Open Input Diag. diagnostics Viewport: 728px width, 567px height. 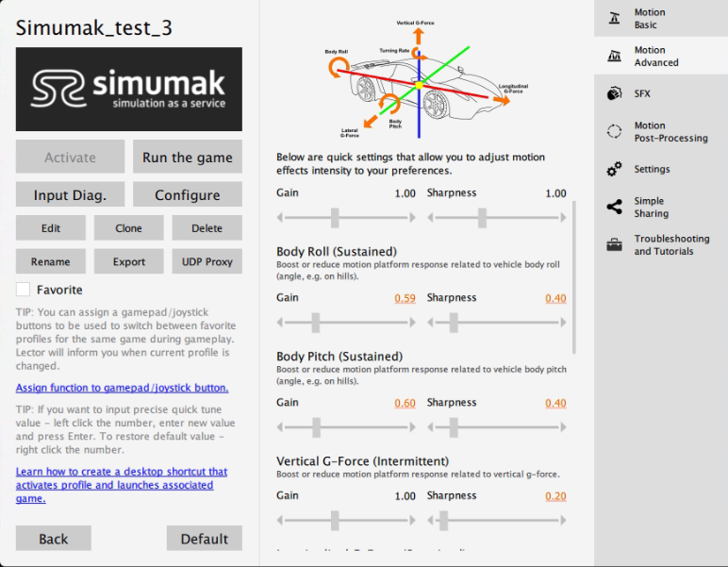(70, 195)
